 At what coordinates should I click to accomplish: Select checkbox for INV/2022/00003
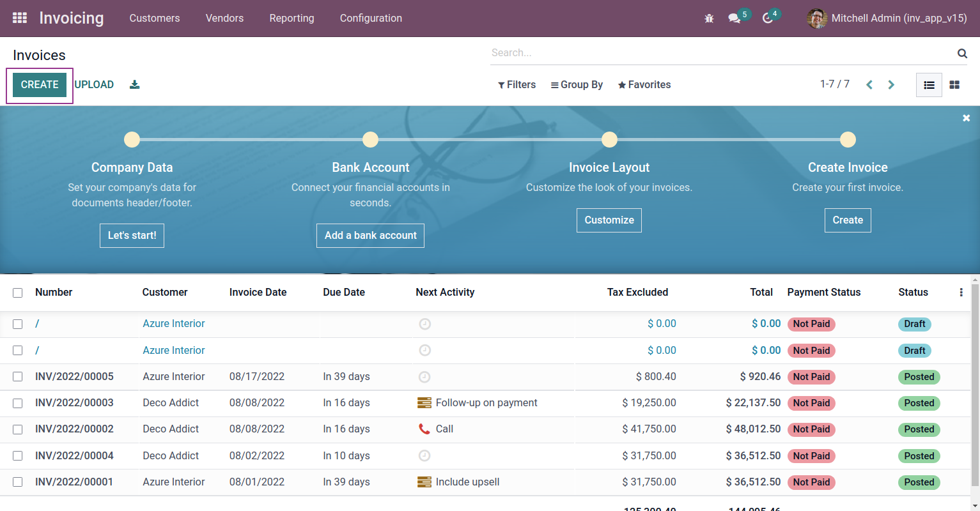[x=18, y=403]
